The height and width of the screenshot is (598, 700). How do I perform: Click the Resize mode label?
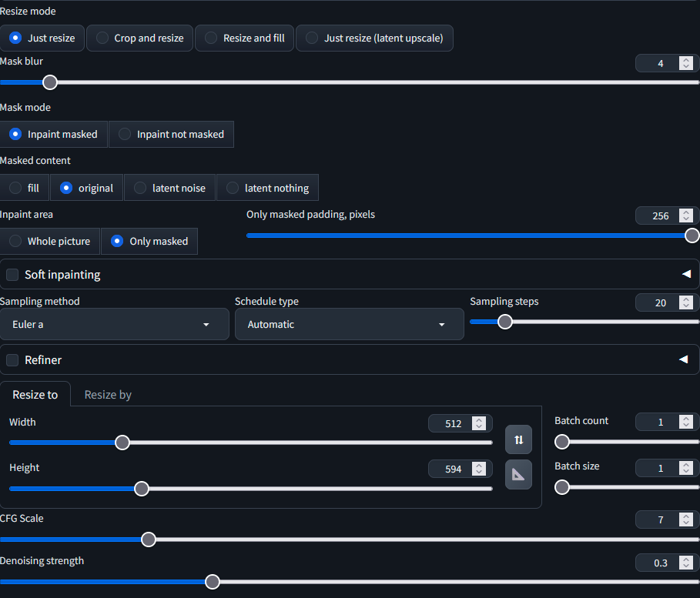click(28, 11)
